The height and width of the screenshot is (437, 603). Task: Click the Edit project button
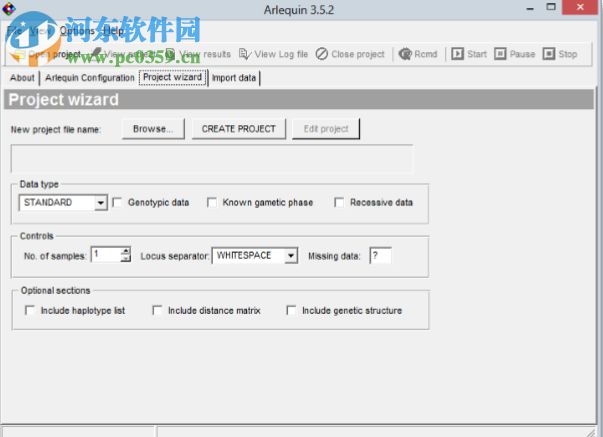pyautogui.click(x=326, y=129)
